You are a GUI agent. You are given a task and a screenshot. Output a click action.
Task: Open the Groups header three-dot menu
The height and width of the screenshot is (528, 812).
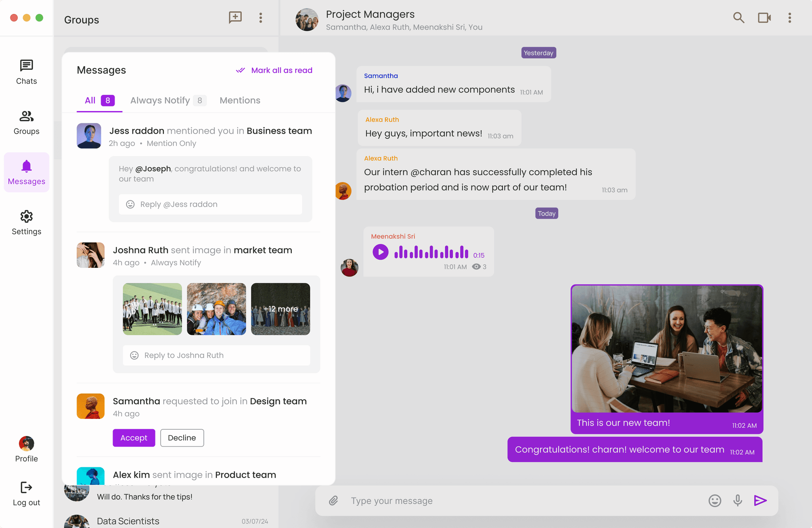260,17
